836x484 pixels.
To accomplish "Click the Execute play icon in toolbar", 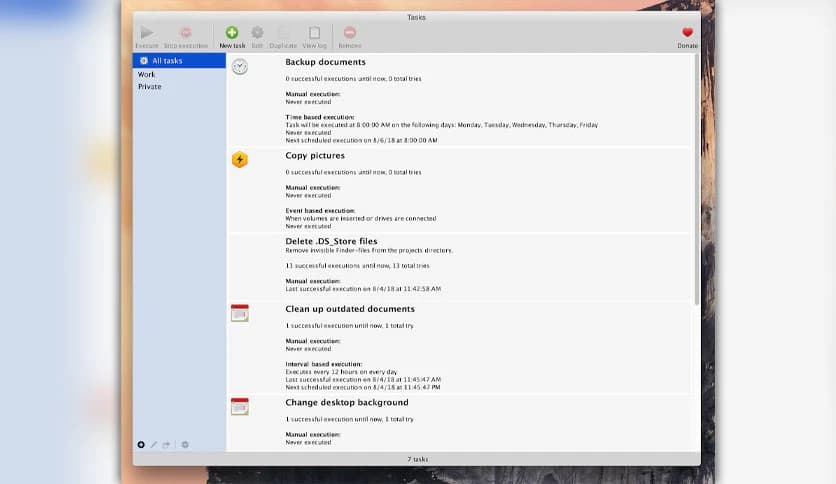I will (x=146, y=33).
